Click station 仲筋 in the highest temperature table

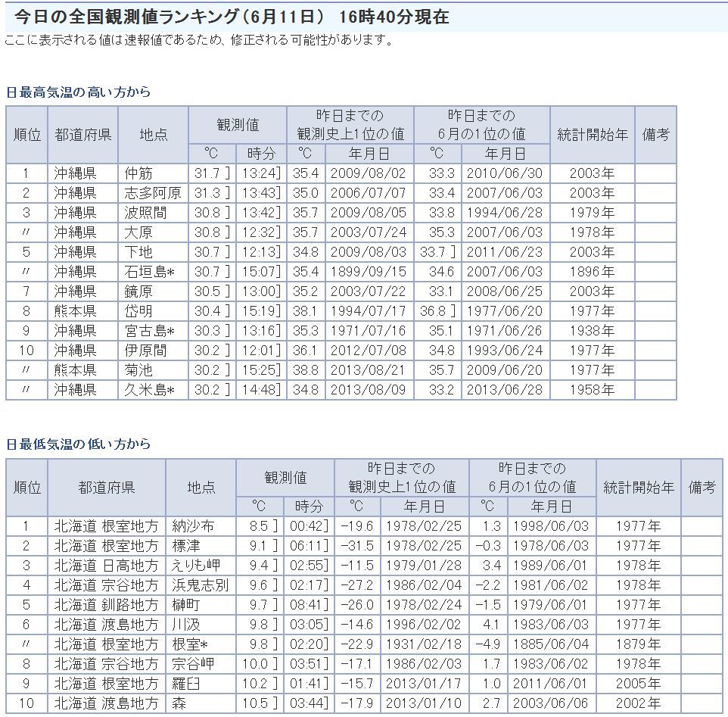pyautogui.click(x=138, y=173)
